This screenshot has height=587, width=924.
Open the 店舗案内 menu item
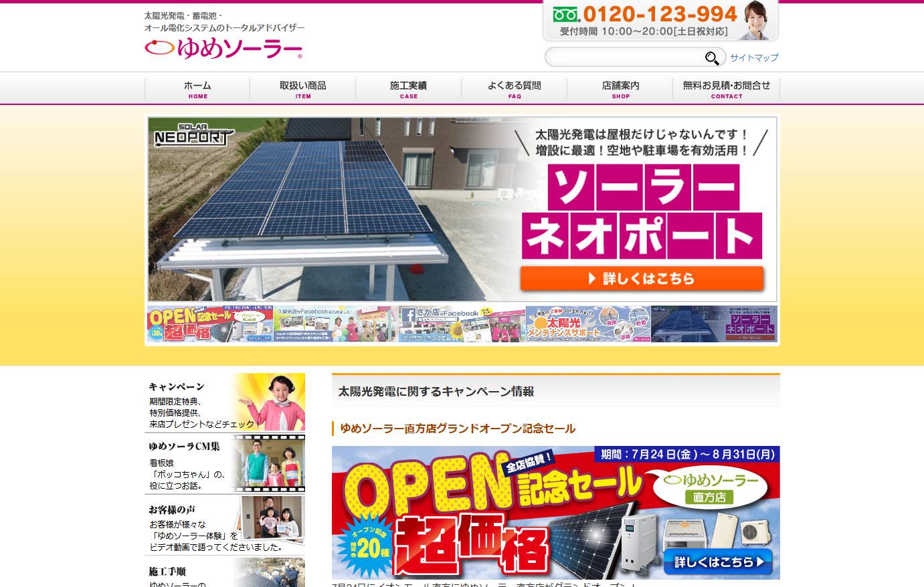[620, 89]
